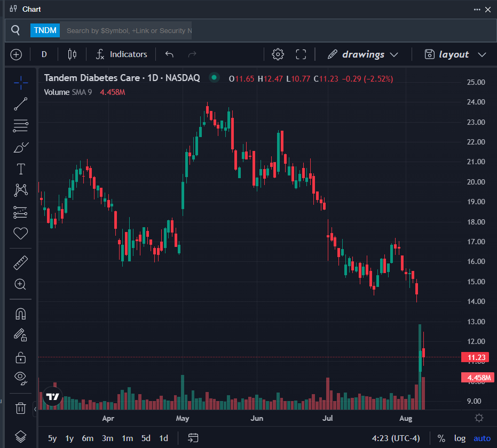
Task: Select the text annotation tool
Action: coord(21,169)
